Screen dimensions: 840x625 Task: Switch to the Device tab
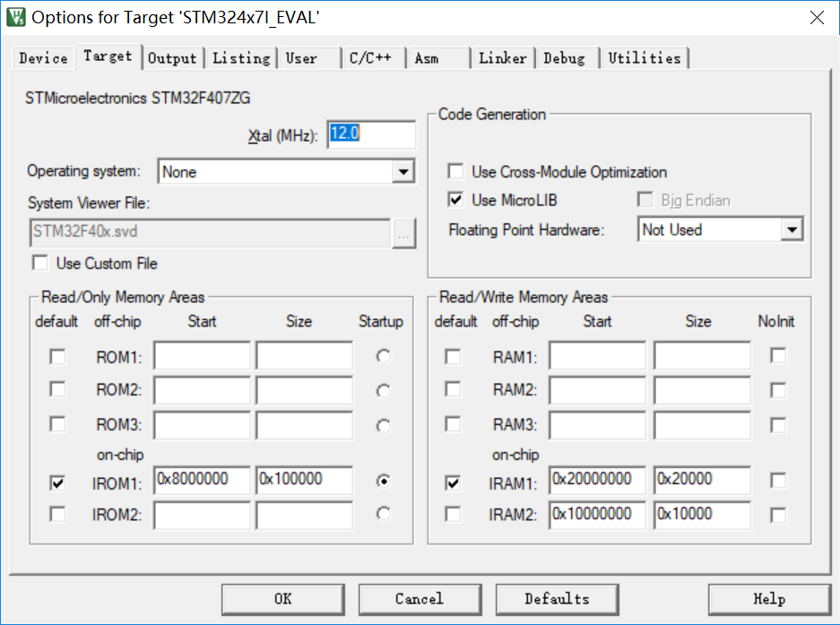pos(43,58)
